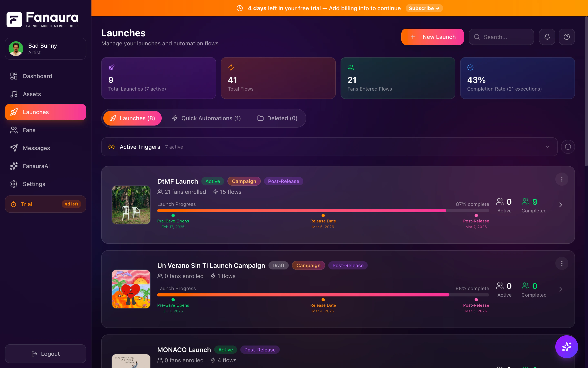Click the clock icon in trial banner
Screen dimensions: 588x368
click(x=239, y=8)
